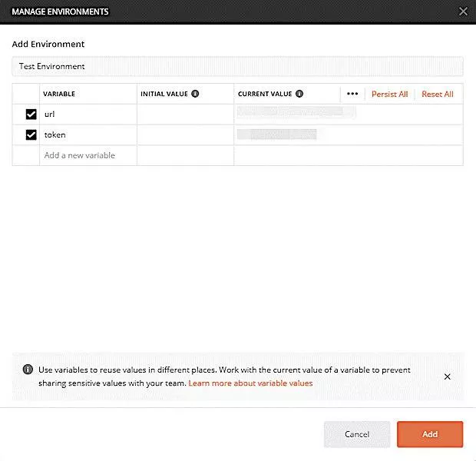The image size is (476, 461).
Task: Click the Test Environment name field
Action: point(238,66)
